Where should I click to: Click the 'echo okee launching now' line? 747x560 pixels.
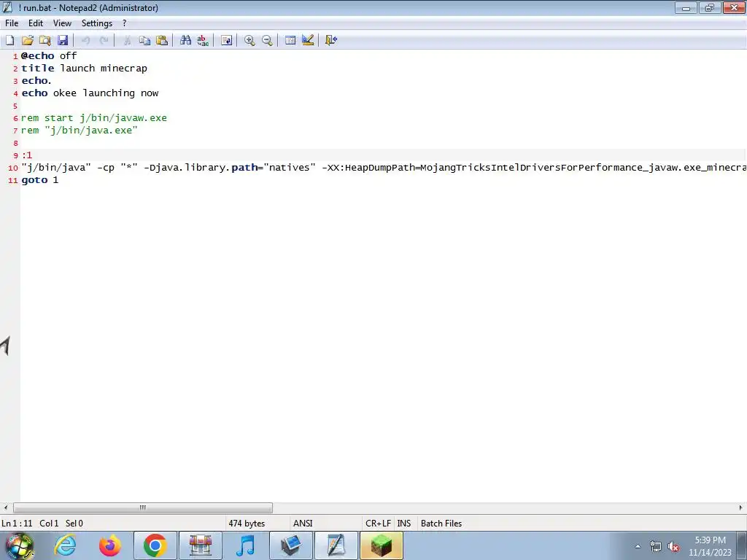(90, 93)
